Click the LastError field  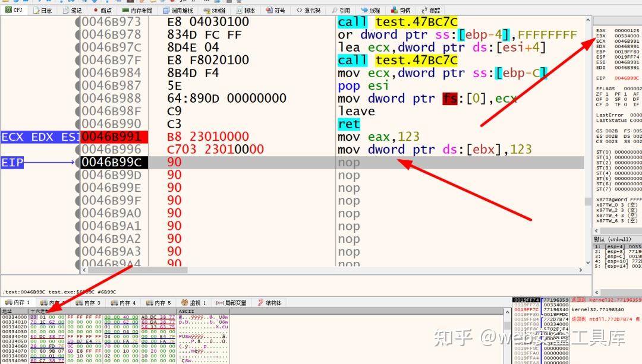click(619, 115)
